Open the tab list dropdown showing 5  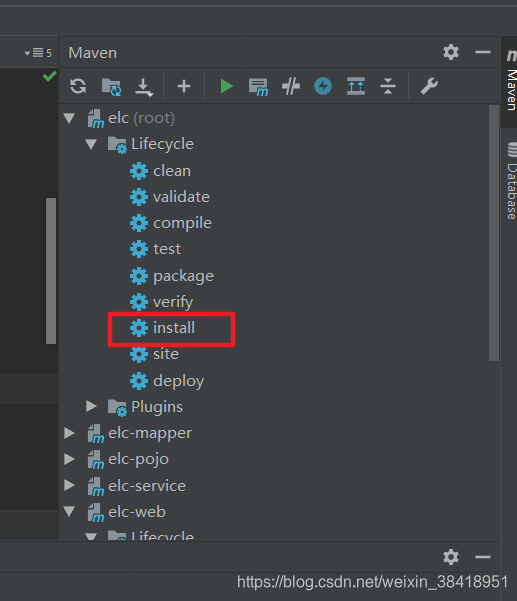pyautogui.click(x=38, y=53)
